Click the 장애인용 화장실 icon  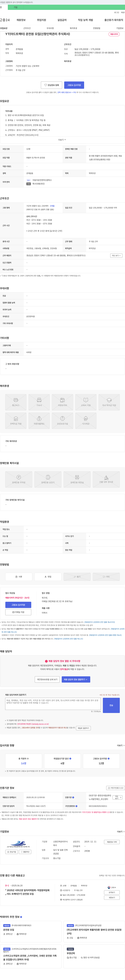point(77,479)
